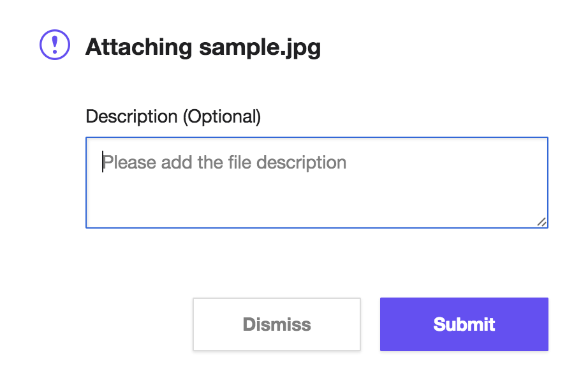The image size is (588, 378).
Task: Click '(Optional)' text in the field label
Action: point(222,117)
